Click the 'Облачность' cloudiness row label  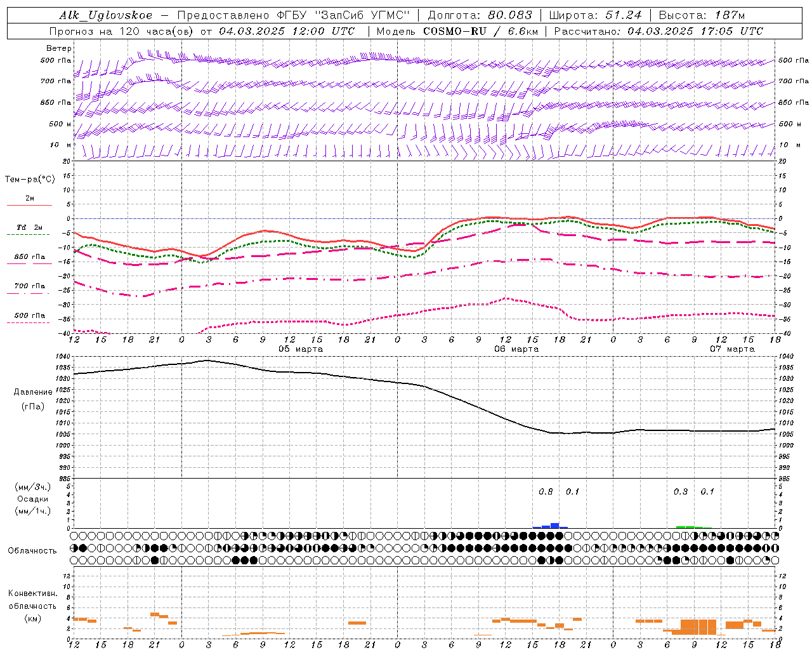coord(32,550)
